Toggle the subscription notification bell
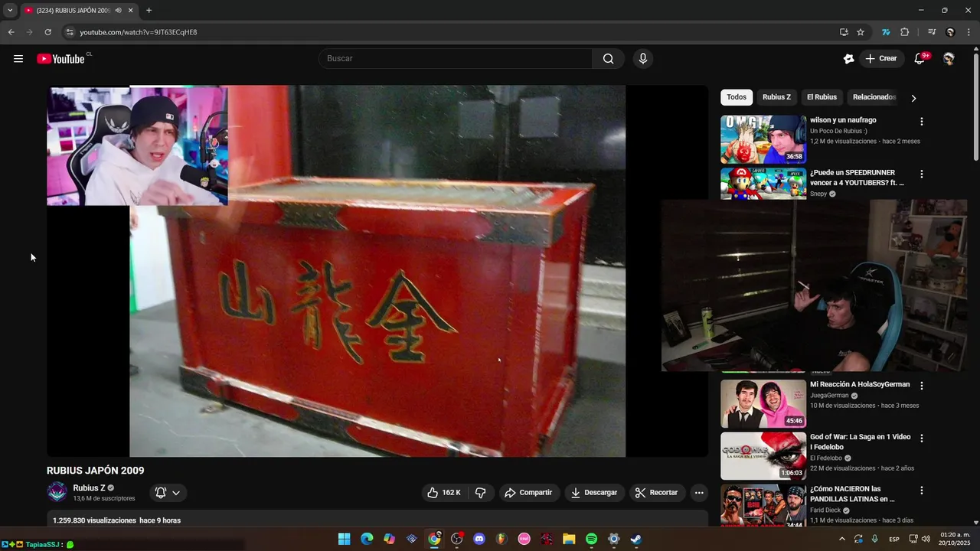This screenshot has height=551, width=980. tap(168, 493)
